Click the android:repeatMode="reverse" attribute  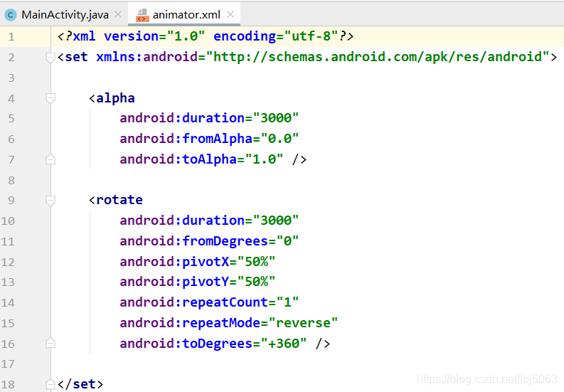[x=229, y=322]
